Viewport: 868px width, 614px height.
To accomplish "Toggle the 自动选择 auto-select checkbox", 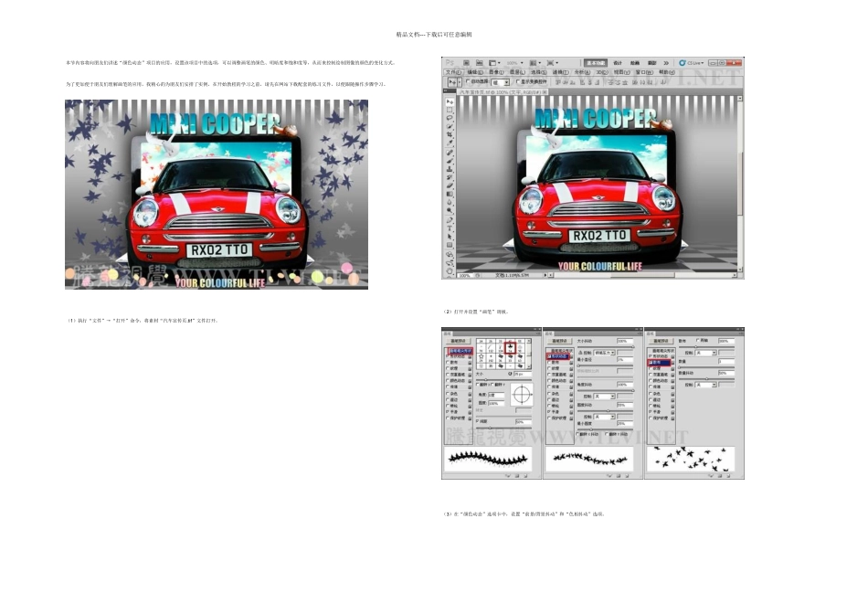I will click(x=468, y=80).
